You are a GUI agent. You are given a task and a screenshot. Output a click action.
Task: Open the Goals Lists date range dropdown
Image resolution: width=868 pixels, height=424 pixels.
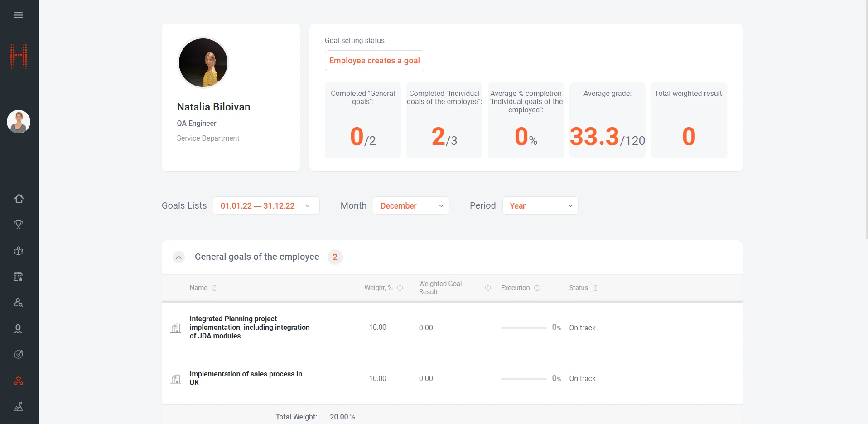pyautogui.click(x=266, y=206)
